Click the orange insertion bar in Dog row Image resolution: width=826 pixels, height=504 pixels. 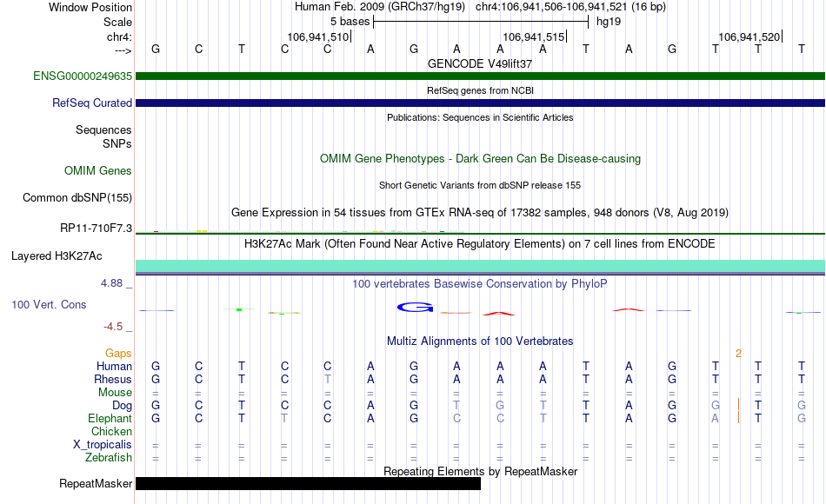pyautogui.click(x=738, y=404)
